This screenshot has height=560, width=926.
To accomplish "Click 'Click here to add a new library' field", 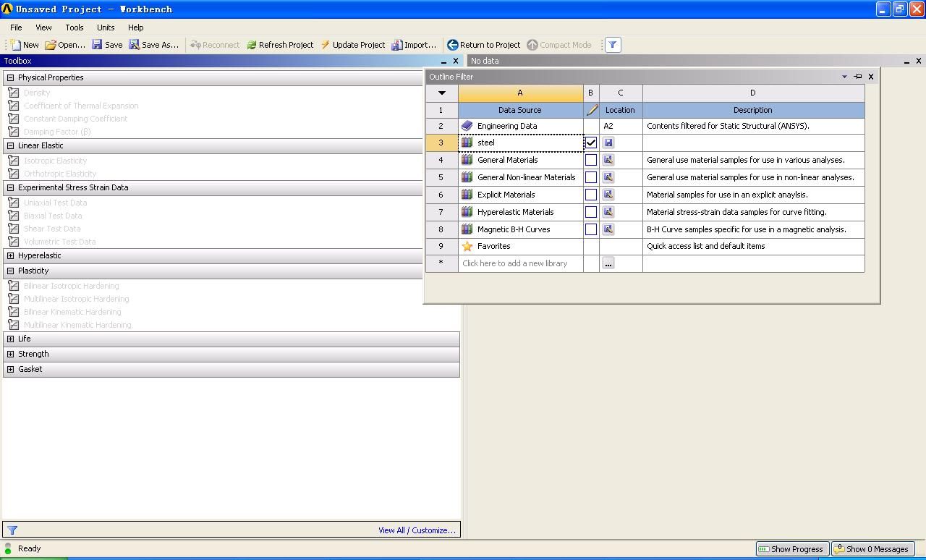I will [x=520, y=263].
